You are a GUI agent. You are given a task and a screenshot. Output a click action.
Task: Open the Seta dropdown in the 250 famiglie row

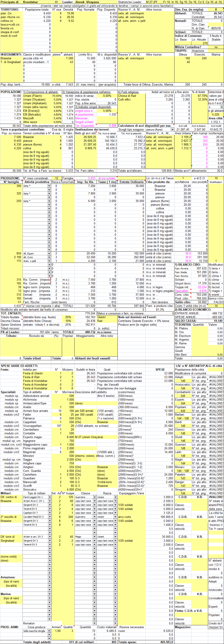pos(49,201)
